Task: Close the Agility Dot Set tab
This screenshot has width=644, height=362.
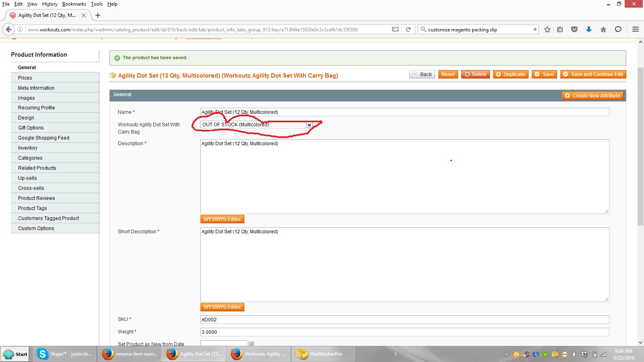Action: click(x=84, y=15)
